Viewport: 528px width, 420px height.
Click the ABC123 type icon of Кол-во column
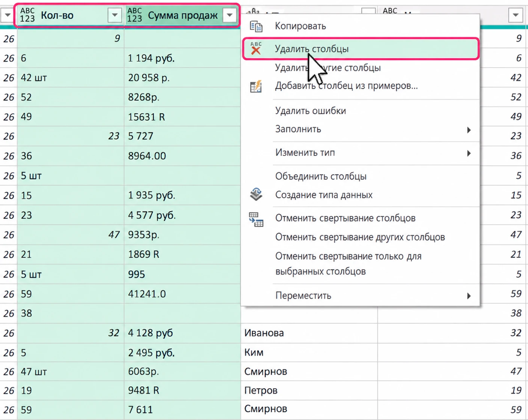click(27, 15)
